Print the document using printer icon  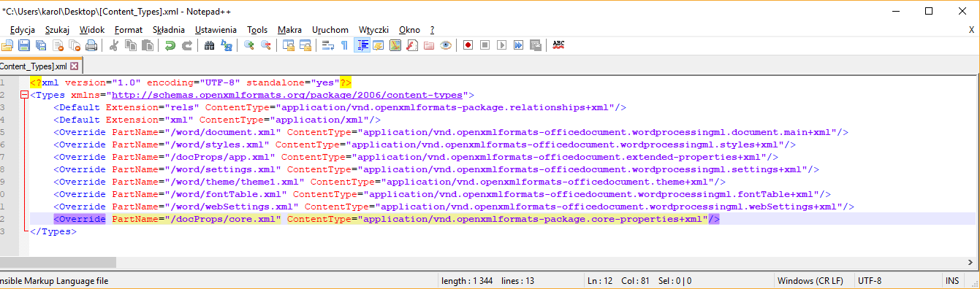point(91,45)
